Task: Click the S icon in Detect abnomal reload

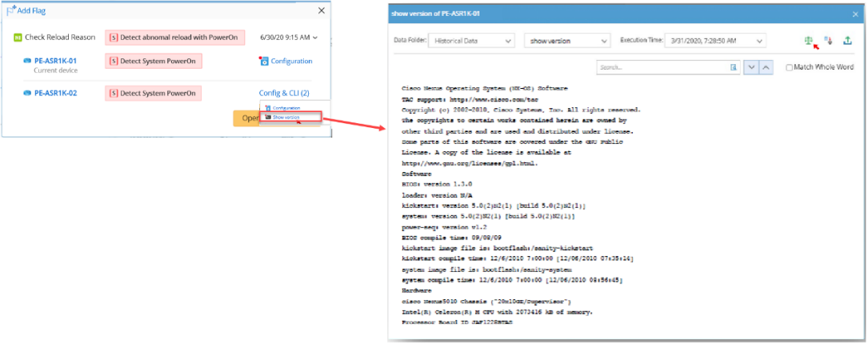Action: 114,38
